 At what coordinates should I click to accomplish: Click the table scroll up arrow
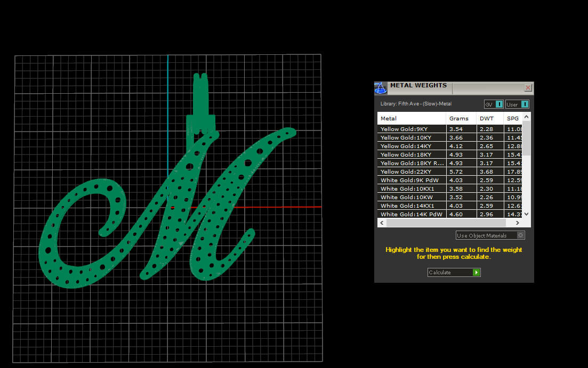point(527,117)
